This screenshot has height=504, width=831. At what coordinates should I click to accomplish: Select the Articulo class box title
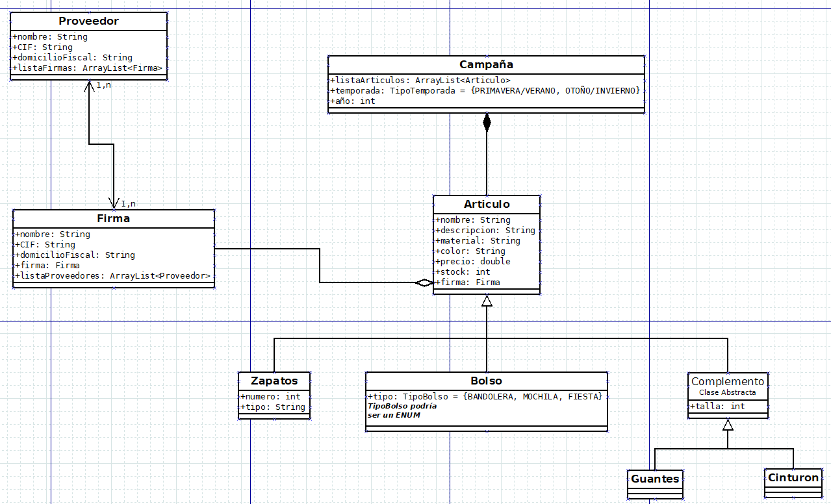click(487, 205)
